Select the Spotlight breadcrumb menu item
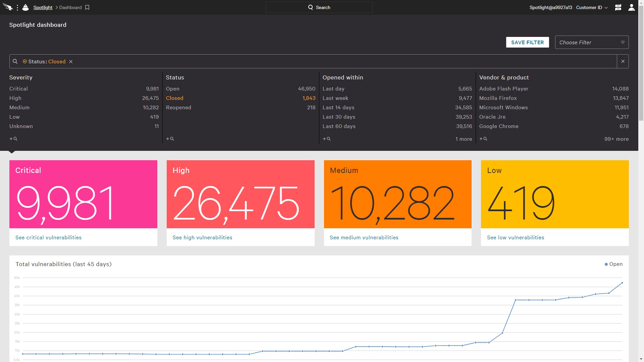Image resolution: width=644 pixels, height=362 pixels. pos(43,7)
